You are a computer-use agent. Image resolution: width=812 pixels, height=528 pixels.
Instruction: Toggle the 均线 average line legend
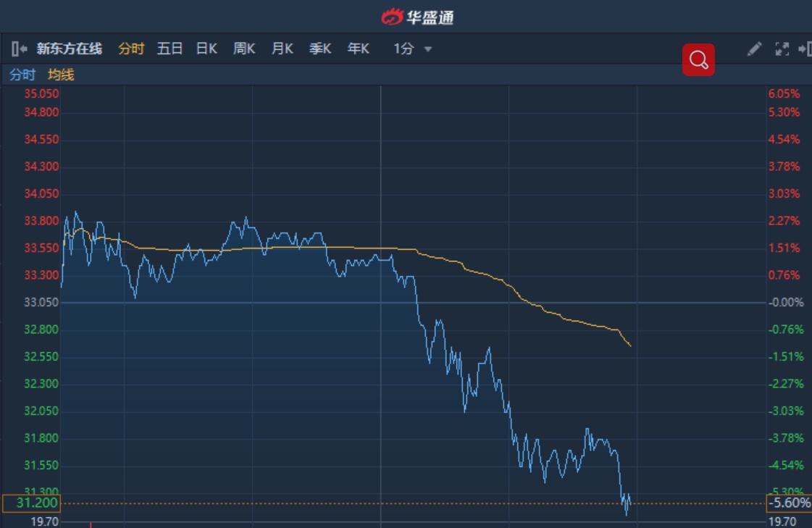point(61,75)
